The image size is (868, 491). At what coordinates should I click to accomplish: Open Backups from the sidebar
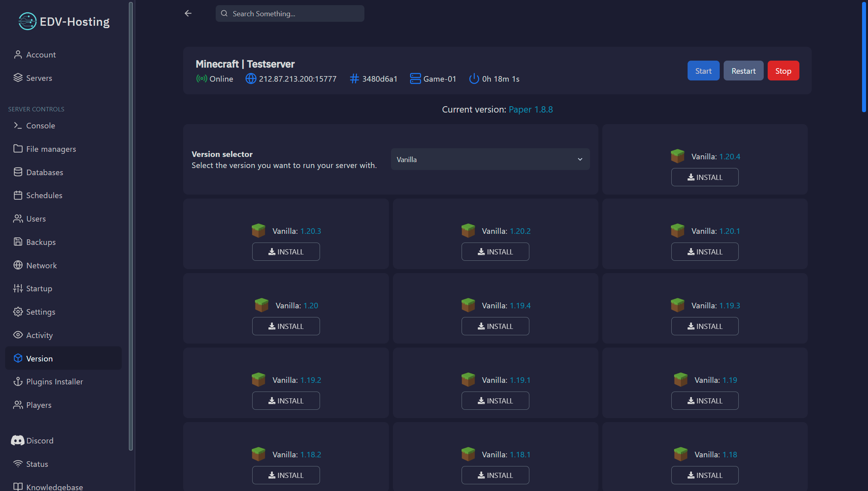pyautogui.click(x=63, y=242)
